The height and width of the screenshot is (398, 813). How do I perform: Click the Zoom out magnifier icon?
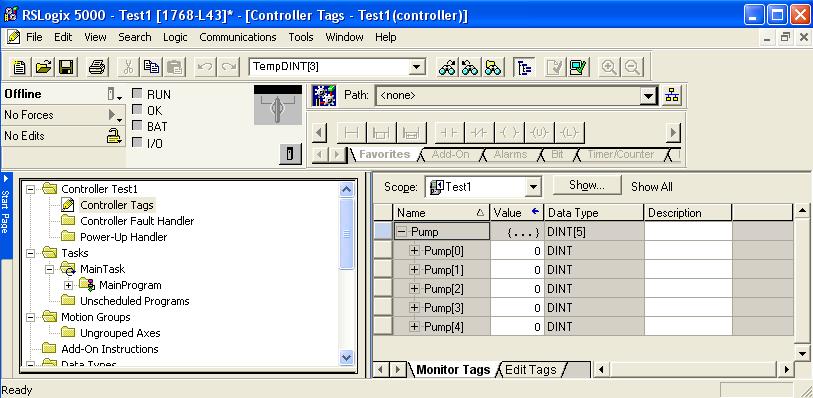632,67
